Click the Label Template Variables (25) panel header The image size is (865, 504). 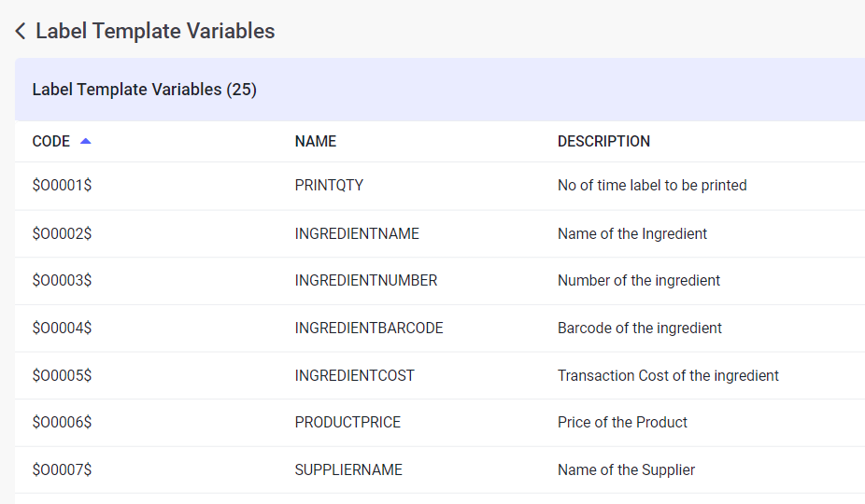(x=145, y=90)
